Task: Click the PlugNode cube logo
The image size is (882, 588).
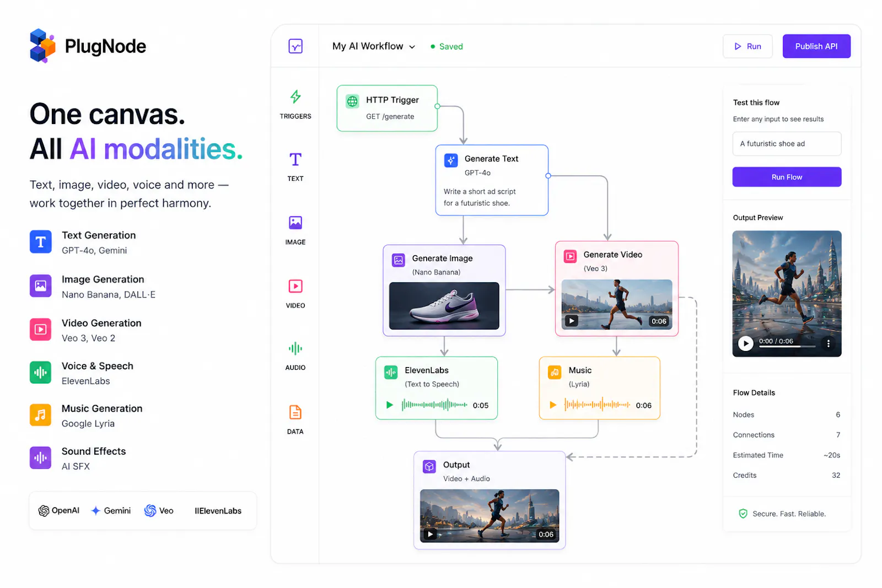Action: tap(42, 46)
